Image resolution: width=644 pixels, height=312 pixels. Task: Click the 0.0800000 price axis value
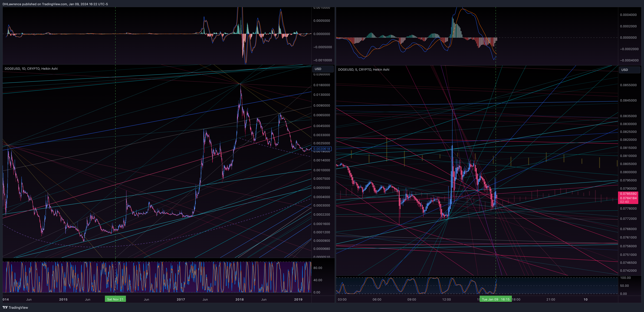628,172
